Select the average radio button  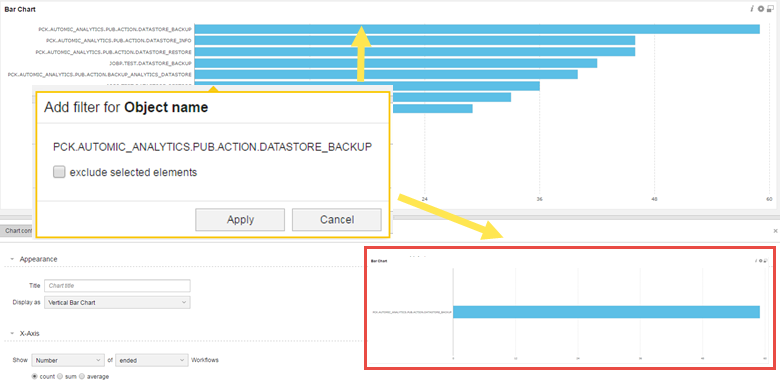coord(82,377)
